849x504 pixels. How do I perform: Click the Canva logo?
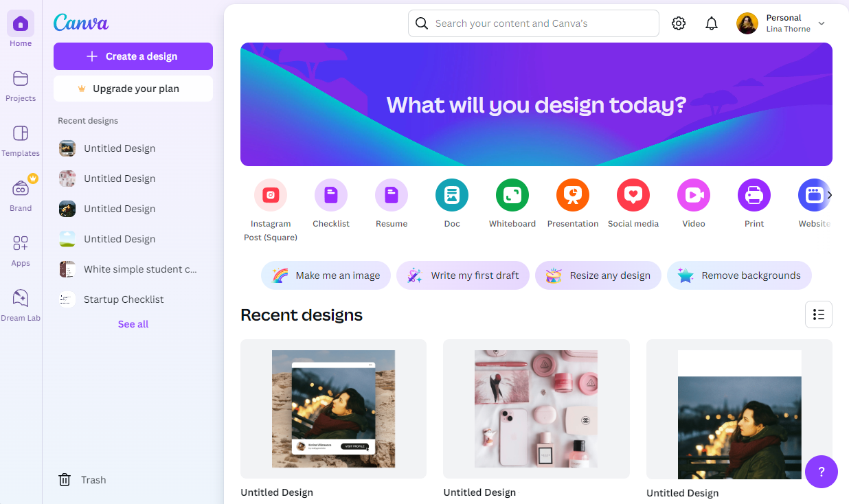81,22
